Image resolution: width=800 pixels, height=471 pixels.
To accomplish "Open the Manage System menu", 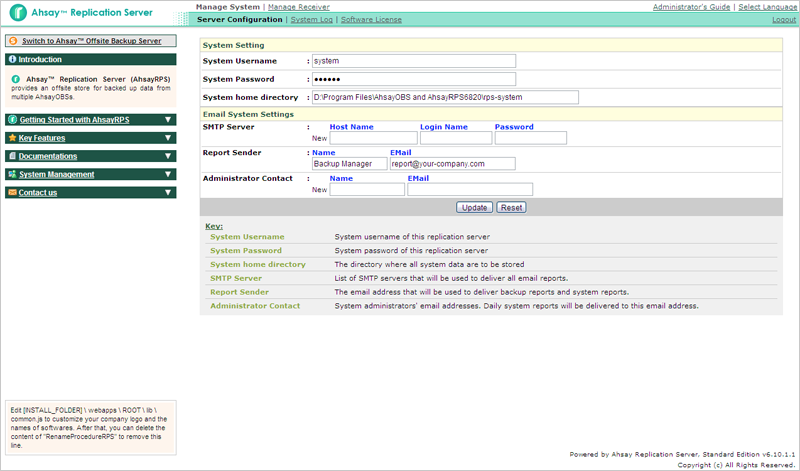I will 228,7.
